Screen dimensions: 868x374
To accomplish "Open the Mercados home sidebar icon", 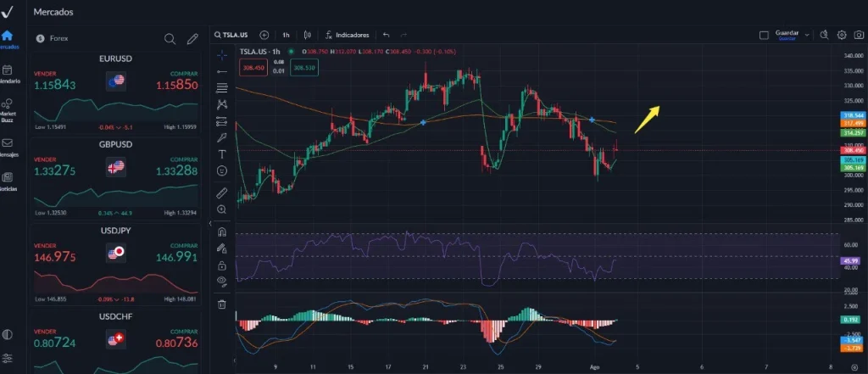I will 7,36.
